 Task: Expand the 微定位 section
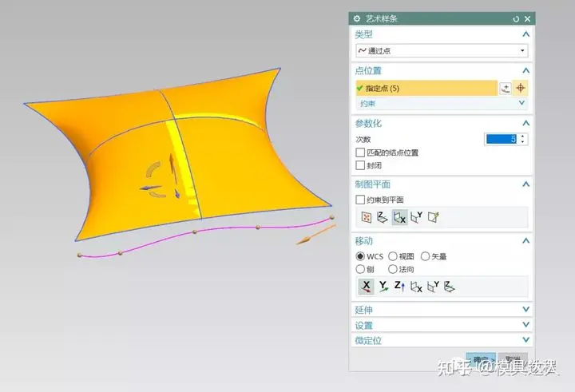pyautogui.click(x=525, y=340)
